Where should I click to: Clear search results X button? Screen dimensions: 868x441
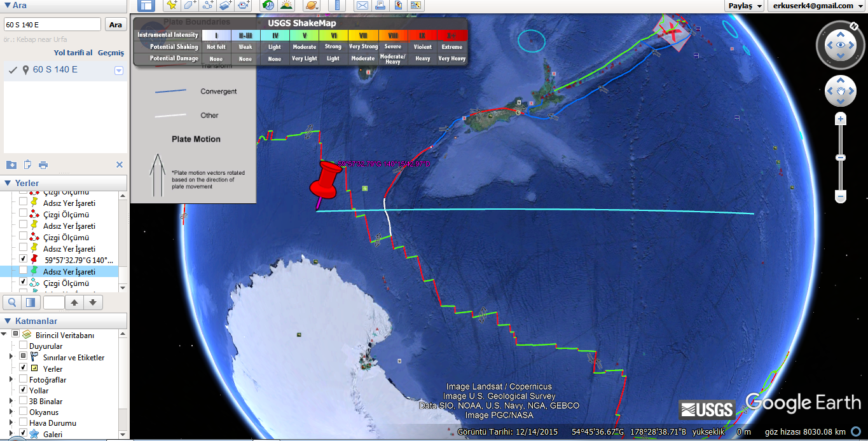tap(119, 165)
